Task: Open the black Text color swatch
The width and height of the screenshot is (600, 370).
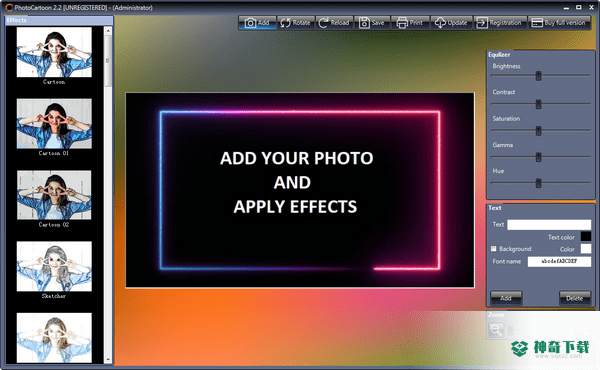Action: [x=586, y=237]
